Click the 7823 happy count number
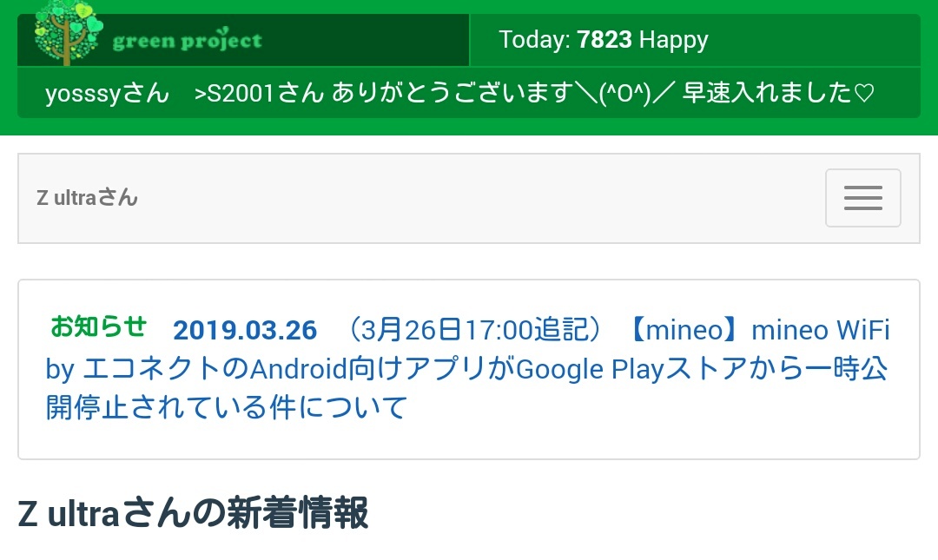This screenshot has width=938, height=560. click(604, 40)
